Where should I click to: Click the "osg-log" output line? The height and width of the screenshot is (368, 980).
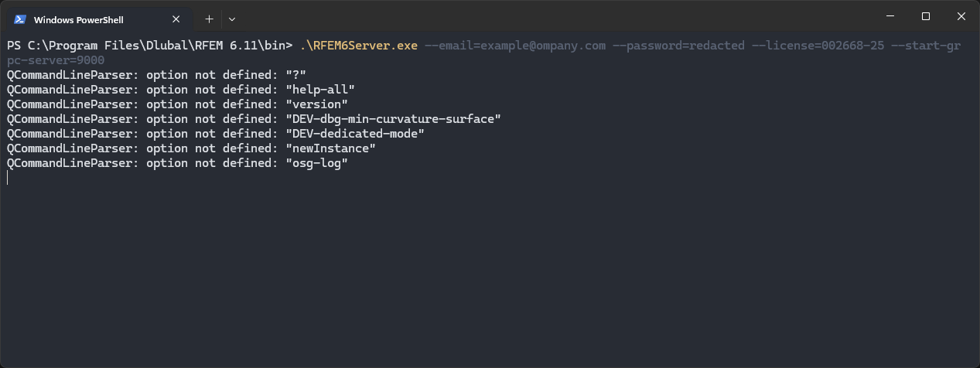[177, 163]
